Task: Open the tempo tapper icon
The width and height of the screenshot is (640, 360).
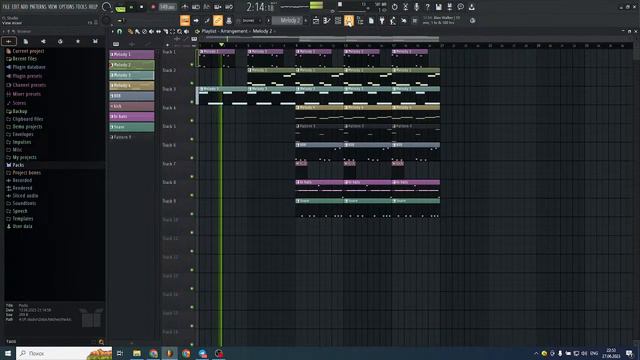Action: (393, 20)
